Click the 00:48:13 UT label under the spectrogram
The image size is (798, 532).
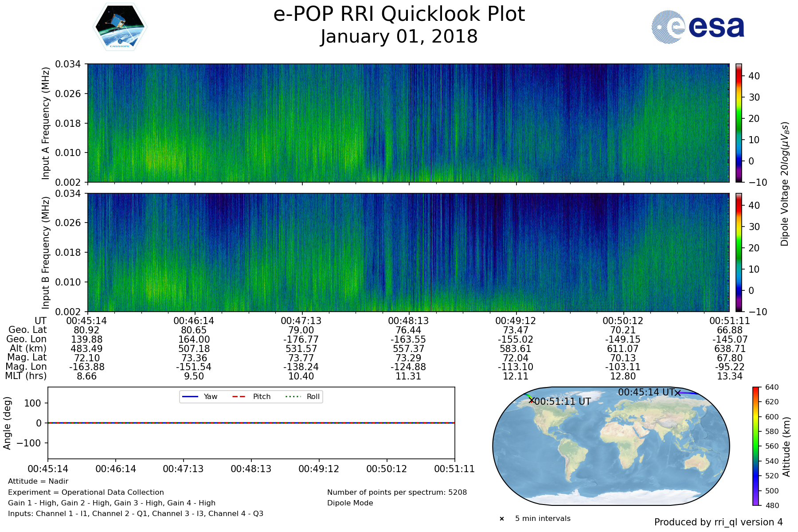(408, 321)
